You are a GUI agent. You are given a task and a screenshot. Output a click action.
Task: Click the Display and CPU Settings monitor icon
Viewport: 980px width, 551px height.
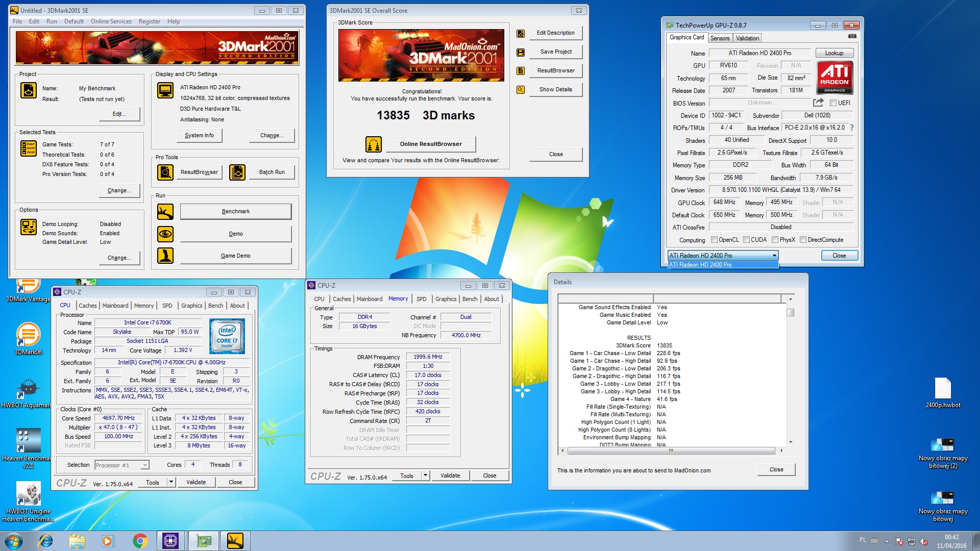(x=165, y=90)
